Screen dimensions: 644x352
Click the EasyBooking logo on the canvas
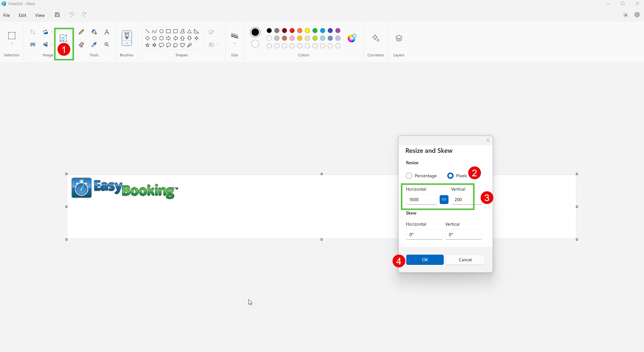125,188
